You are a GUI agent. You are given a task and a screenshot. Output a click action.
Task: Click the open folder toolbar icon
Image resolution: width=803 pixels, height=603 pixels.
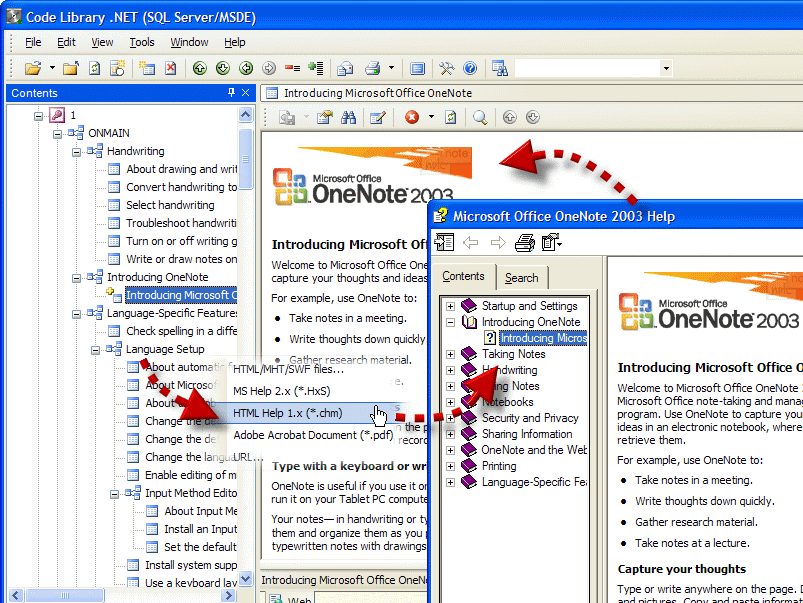pos(33,68)
